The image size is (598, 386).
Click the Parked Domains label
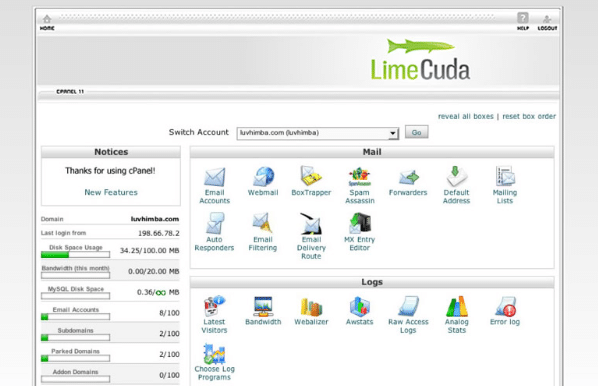76,351
